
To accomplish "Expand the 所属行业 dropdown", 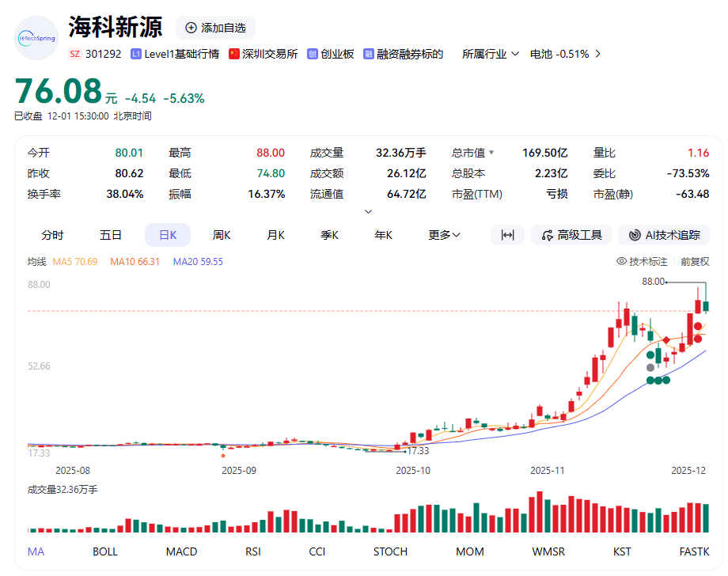I will coord(491,54).
